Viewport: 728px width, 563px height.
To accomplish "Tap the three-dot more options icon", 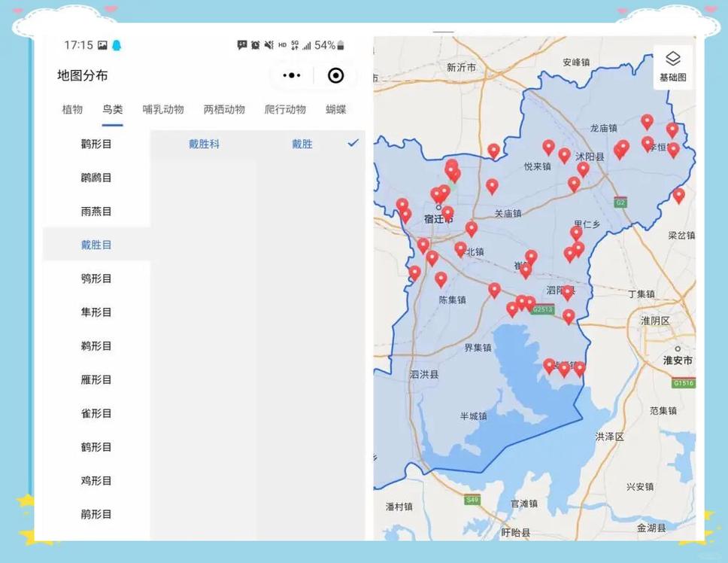I will pyautogui.click(x=292, y=75).
